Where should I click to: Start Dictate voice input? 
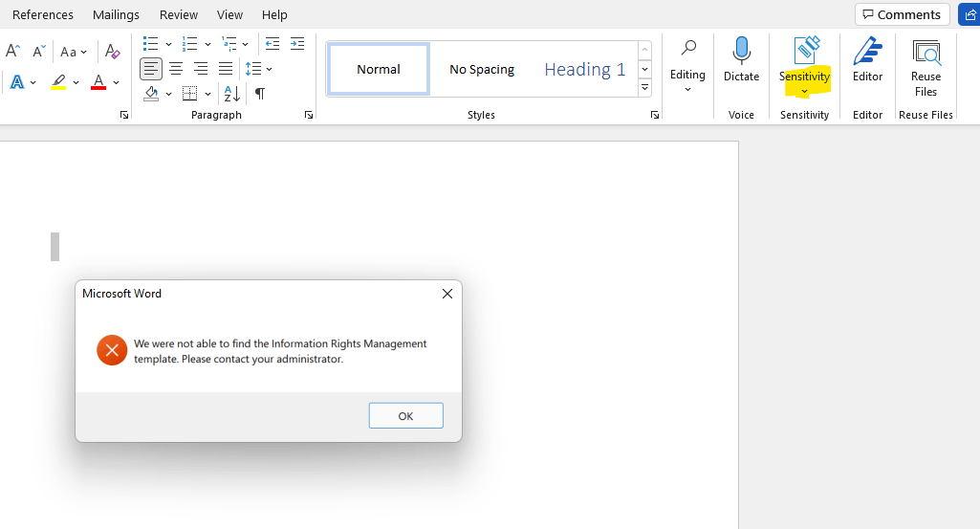pyautogui.click(x=741, y=60)
